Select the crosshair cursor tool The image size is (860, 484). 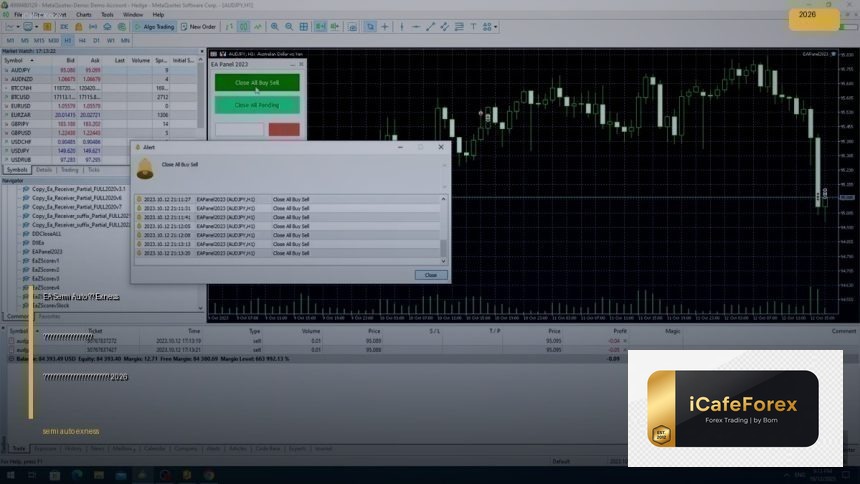coord(386,27)
